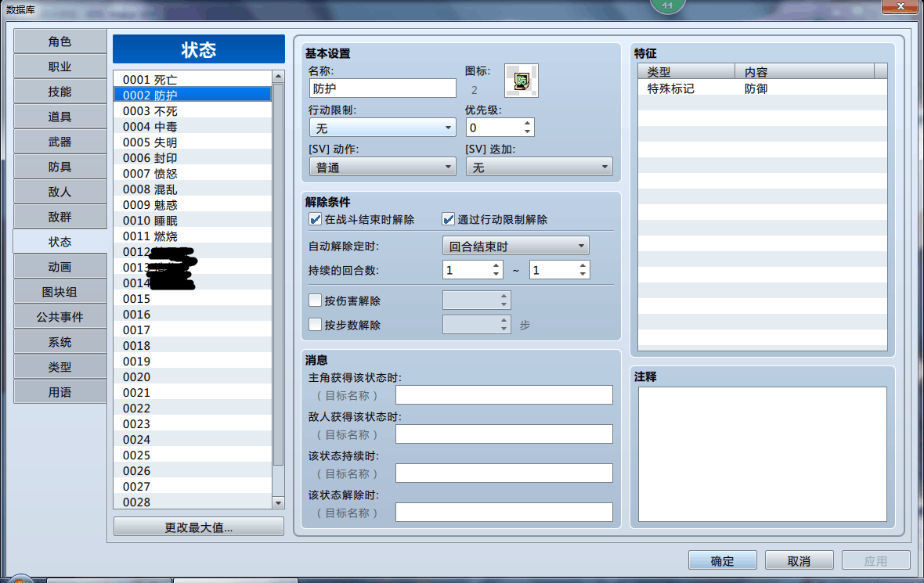924x583 pixels.
Task: Select the 特殊标记 防御 trait row
Action: coord(763,88)
